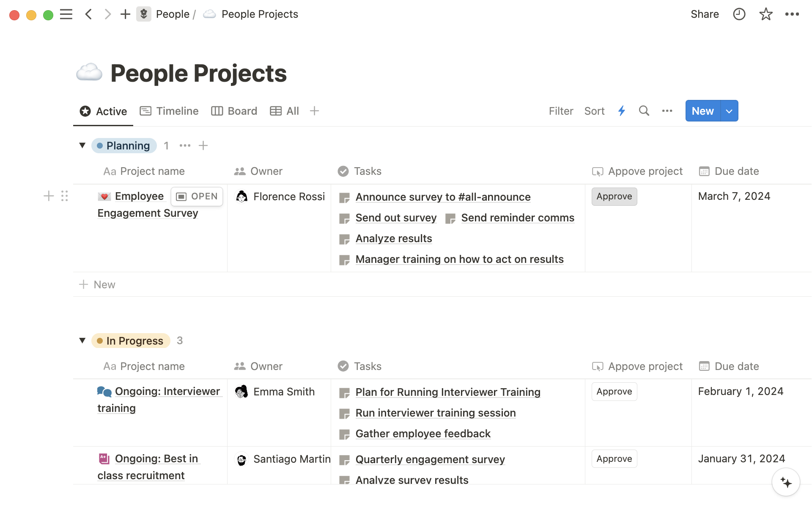Image resolution: width=812 pixels, height=508 pixels.
Task: Switch to Board view
Action: [x=234, y=110]
